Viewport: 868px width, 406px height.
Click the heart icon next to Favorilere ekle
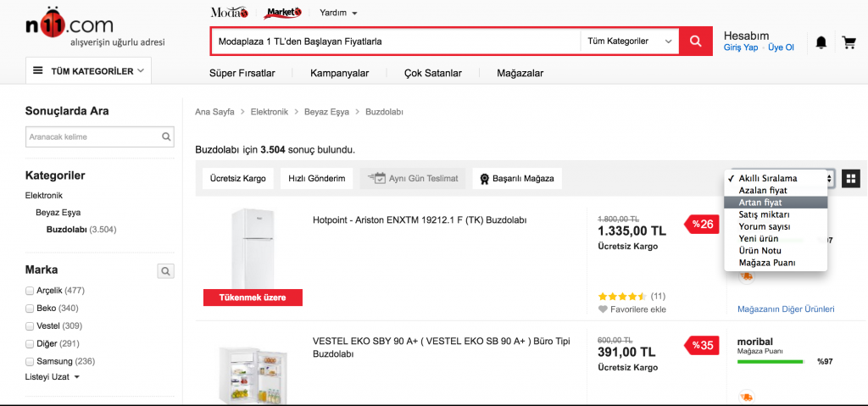(603, 309)
